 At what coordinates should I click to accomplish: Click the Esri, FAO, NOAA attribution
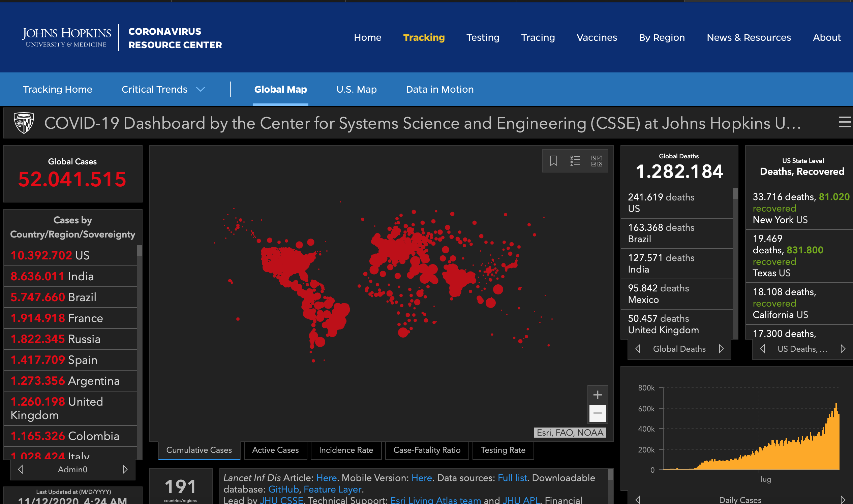click(x=570, y=433)
